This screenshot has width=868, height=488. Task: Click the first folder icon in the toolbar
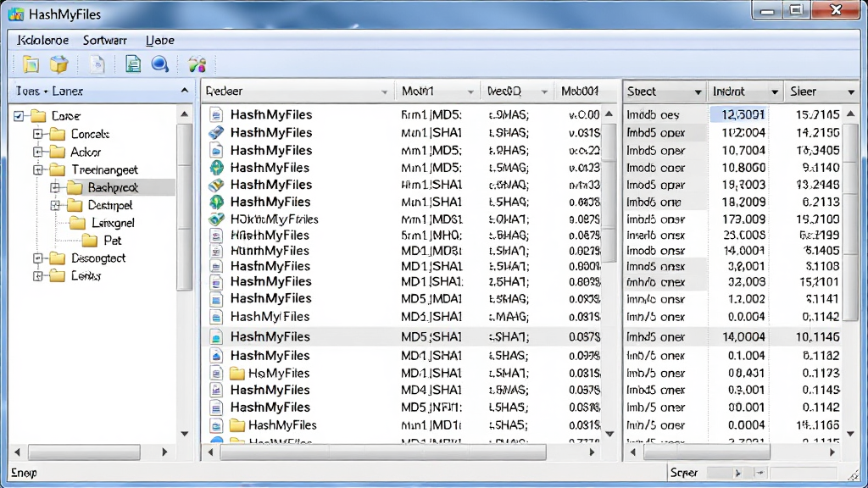(x=31, y=64)
